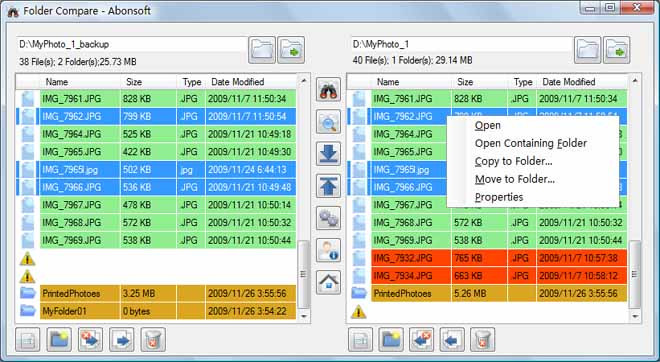Click left panel delete trash icon
The width and height of the screenshot is (660, 362).
(153, 340)
